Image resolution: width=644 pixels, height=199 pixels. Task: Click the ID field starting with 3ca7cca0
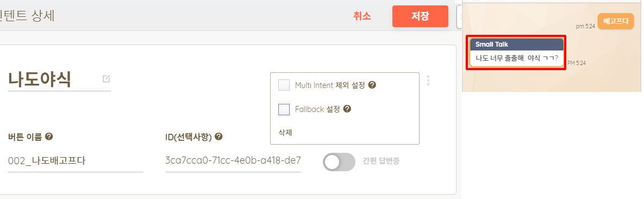click(233, 161)
